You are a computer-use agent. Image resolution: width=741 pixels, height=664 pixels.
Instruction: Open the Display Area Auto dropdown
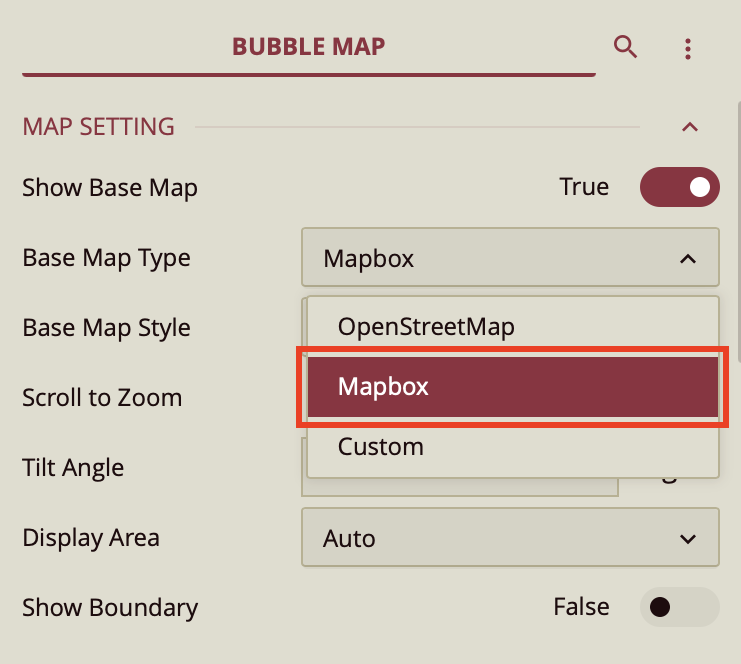point(509,539)
